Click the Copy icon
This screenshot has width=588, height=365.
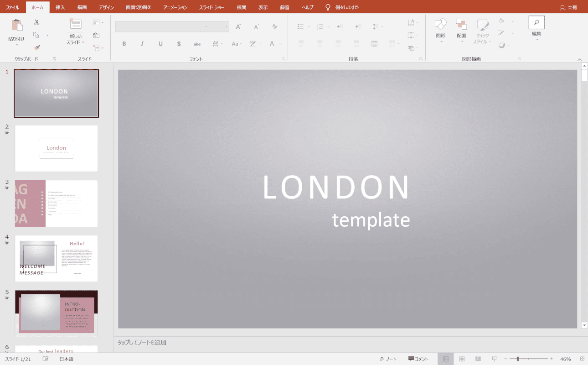pyautogui.click(x=36, y=35)
